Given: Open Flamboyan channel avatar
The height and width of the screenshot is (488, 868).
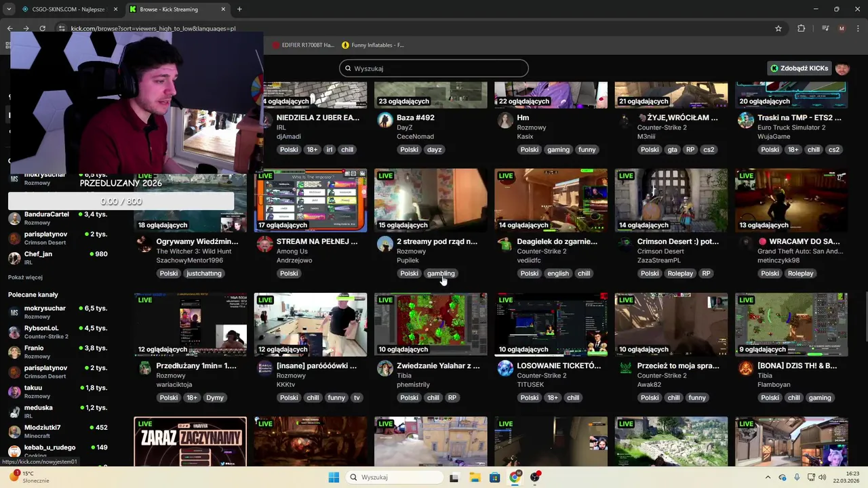Looking at the screenshot, I should coord(746,369).
